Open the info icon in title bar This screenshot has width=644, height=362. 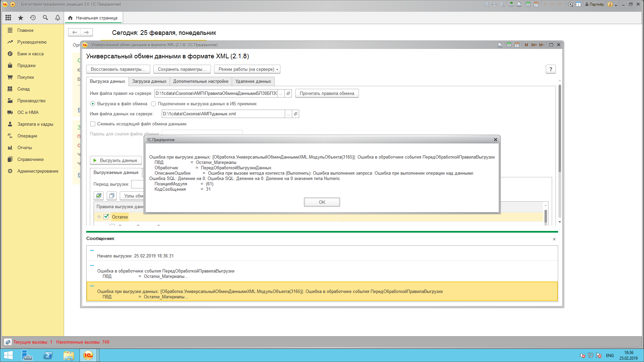610,4
